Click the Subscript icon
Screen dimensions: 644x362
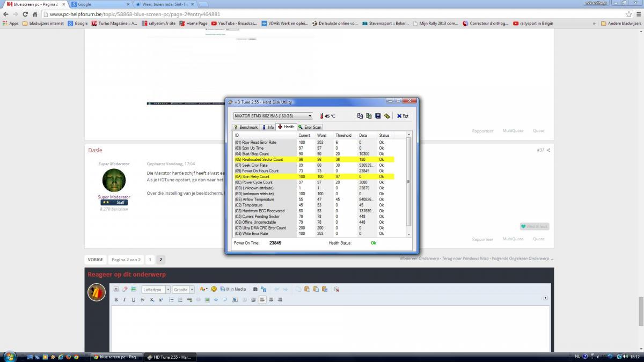click(x=152, y=300)
